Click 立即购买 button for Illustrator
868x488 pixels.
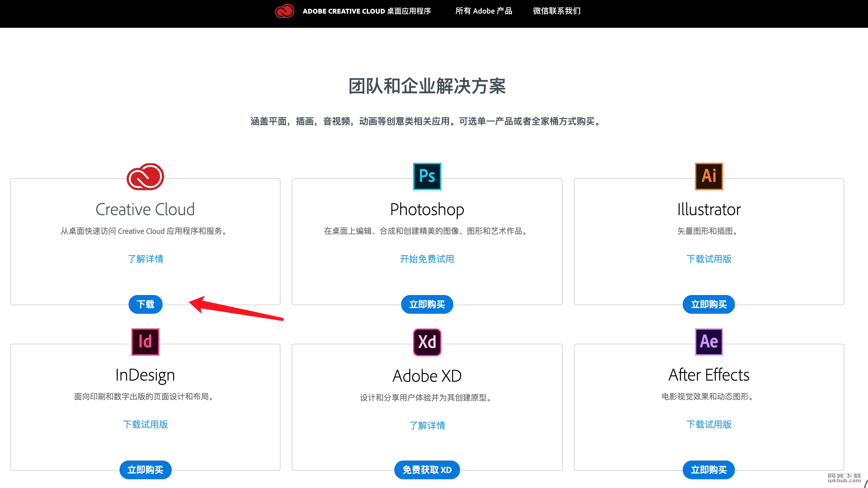[x=709, y=304]
